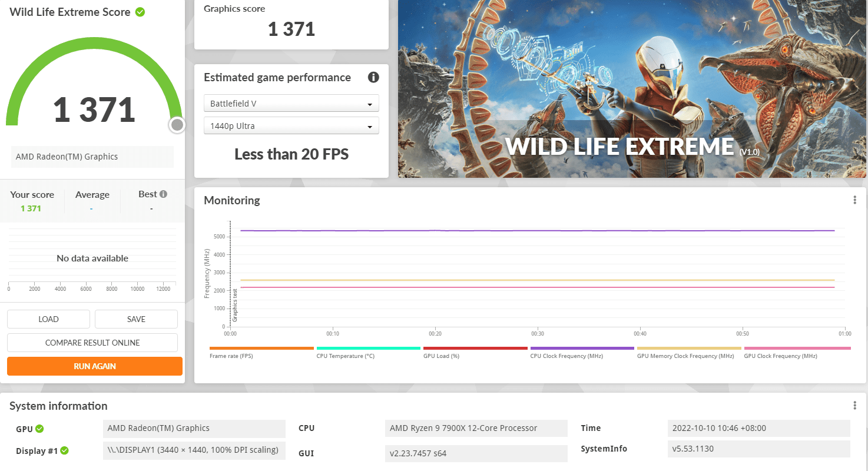Click the orange RUN AGAIN button
This screenshot has height=471, width=868.
coord(95,366)
